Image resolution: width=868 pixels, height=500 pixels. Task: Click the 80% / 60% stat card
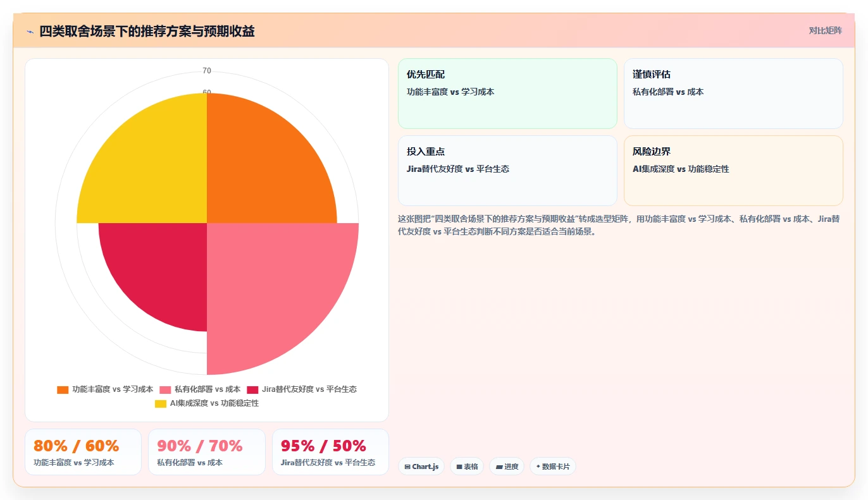pyautogui.click(x=83, y=452)
